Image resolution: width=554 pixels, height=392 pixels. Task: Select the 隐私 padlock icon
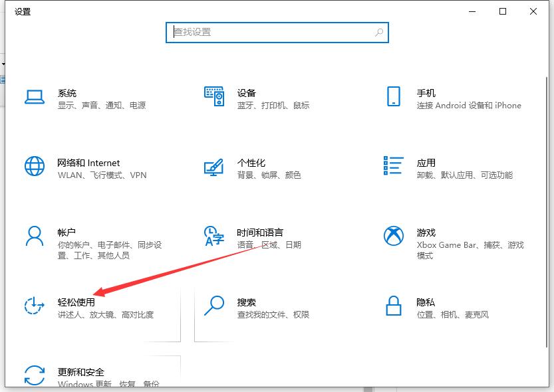coord(394,306)
